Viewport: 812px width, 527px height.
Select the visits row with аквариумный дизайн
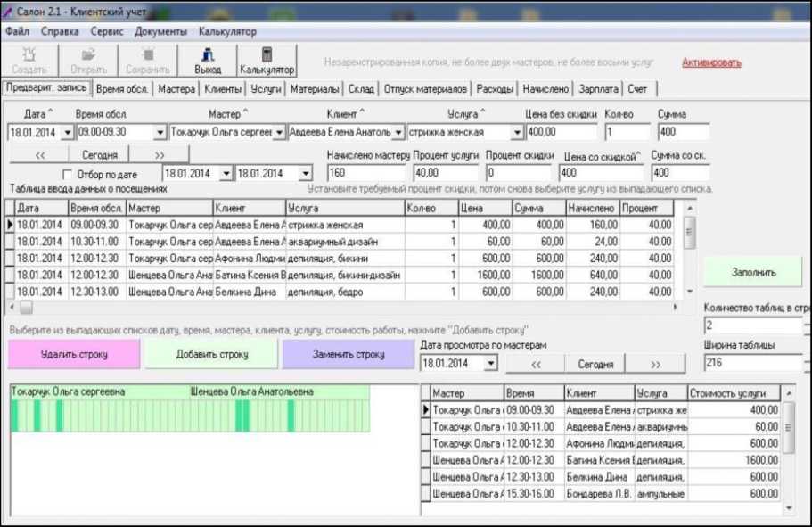click(340, 242)
